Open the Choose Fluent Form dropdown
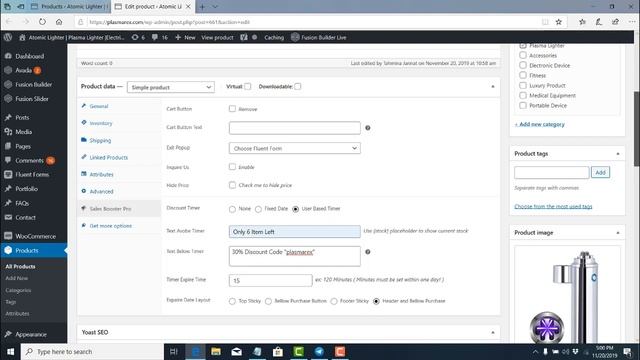640x360 pixels. click(294, 148)
